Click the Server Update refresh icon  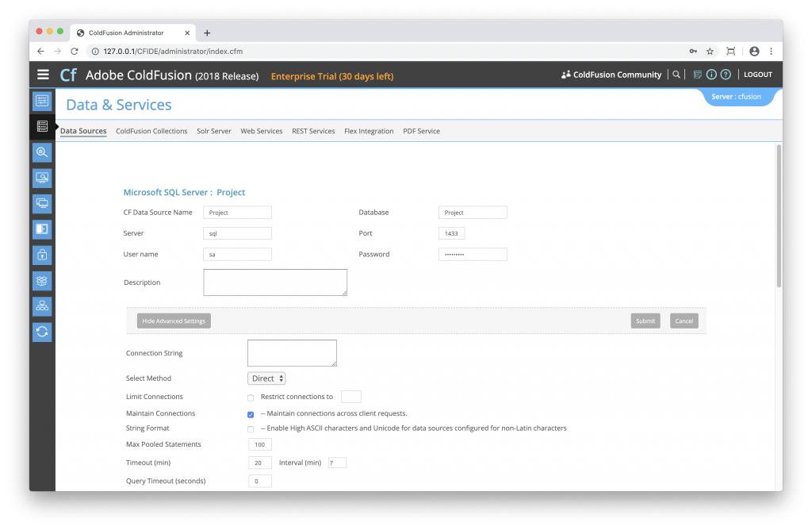point(42,332)
